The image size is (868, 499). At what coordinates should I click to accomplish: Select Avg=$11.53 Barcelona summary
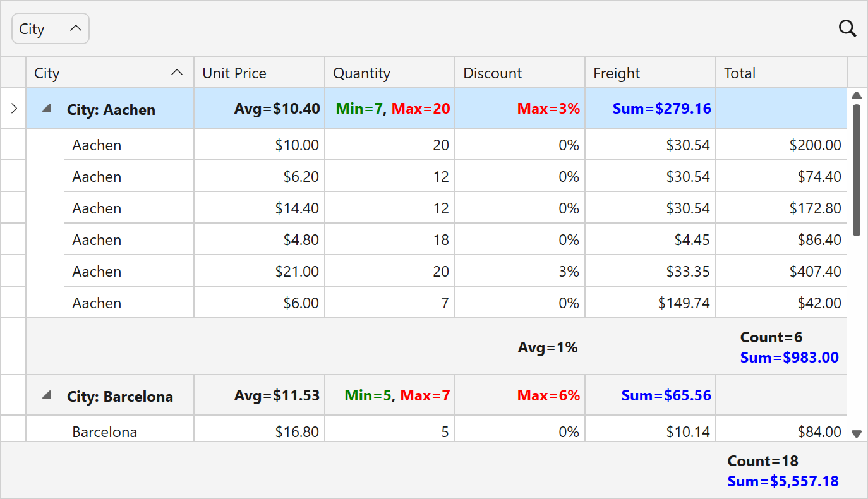(x=277, y=395)
